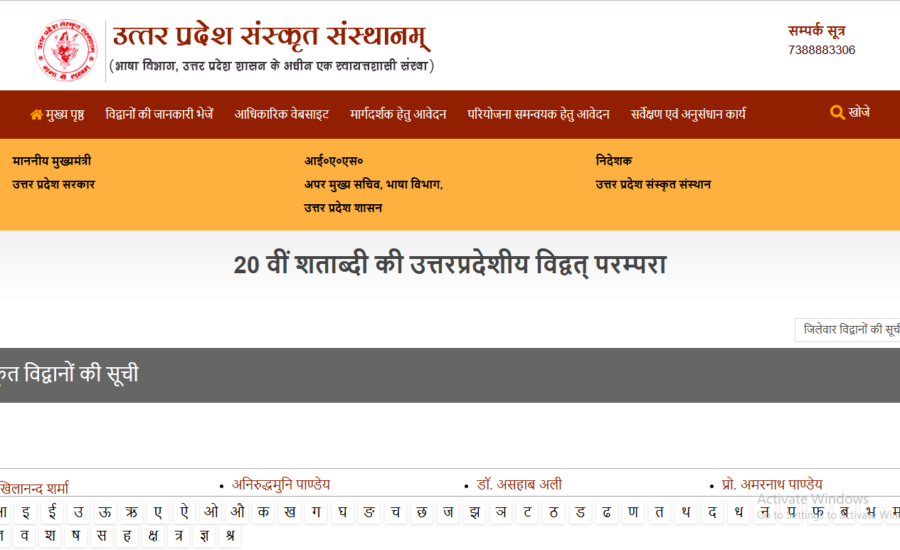The height and width of the screenshot is (550, 900).
Task: Click the जिलेवार विद्वानों की सूची button
Action: 848,330
